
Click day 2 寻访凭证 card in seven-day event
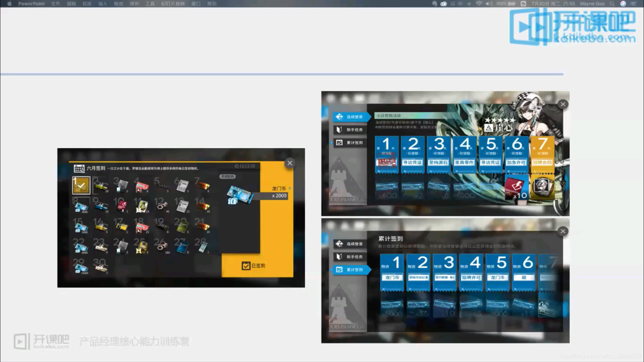[413, 154]
